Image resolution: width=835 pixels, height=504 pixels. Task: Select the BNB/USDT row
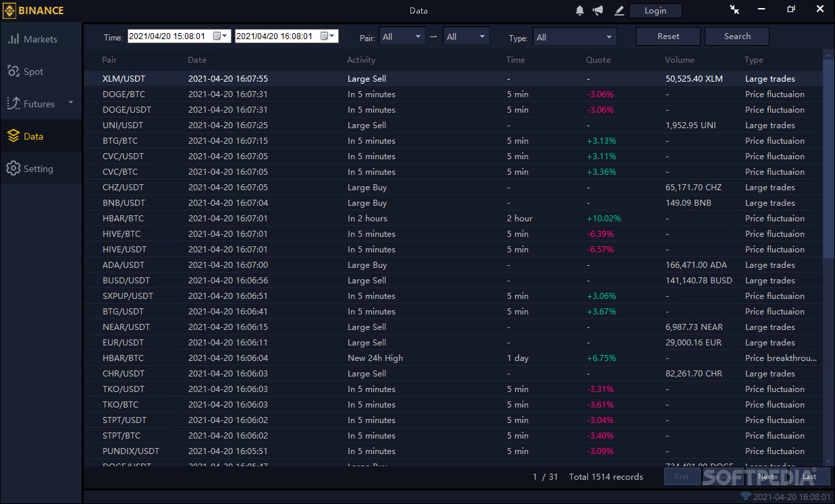click(453, 203)
